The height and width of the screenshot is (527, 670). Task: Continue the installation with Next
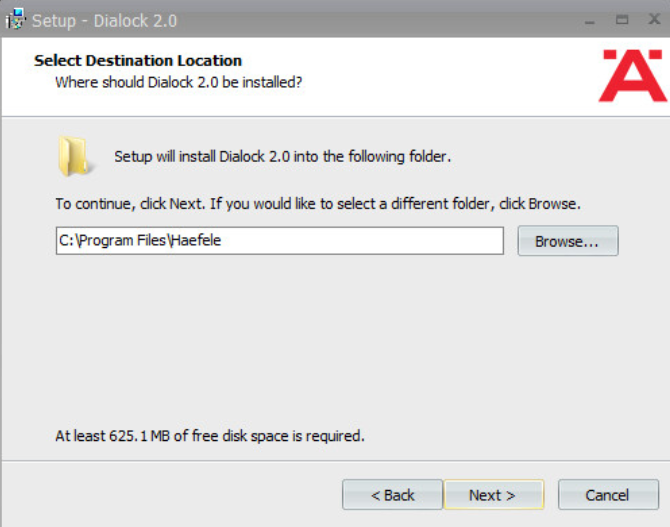point(494,495)
